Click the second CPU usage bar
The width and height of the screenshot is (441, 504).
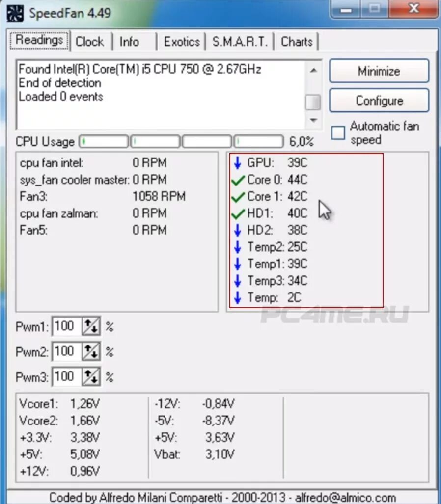tap(155, 141)
